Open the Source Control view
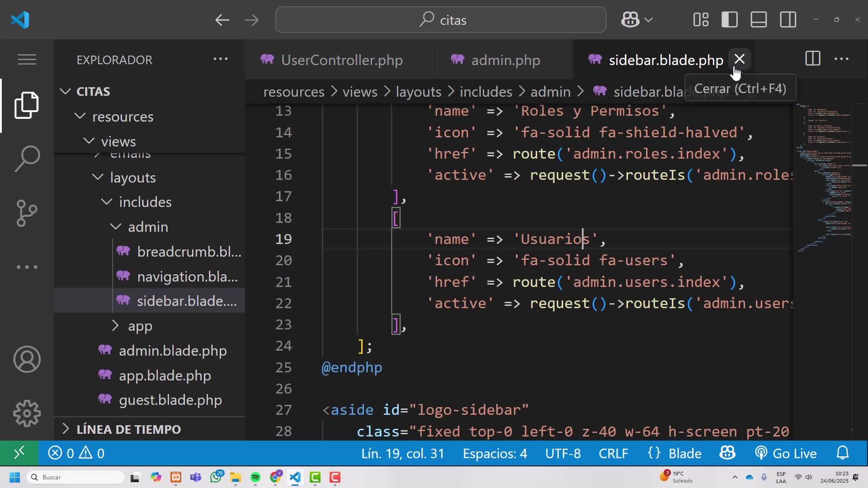The image size is (868, 488). coord(27,213)
